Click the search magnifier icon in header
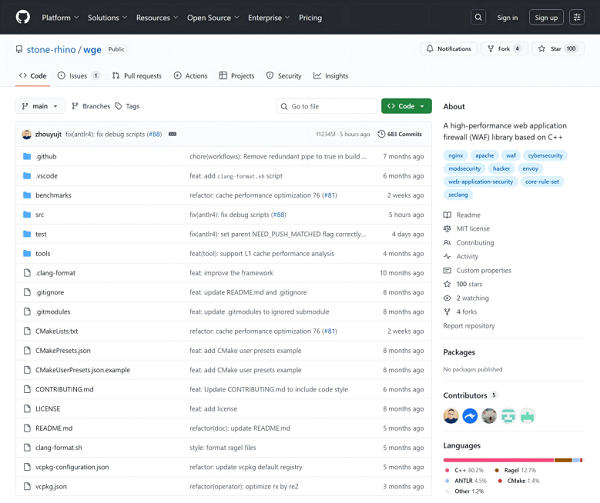The image size is (600, 503). coord(478,17)
